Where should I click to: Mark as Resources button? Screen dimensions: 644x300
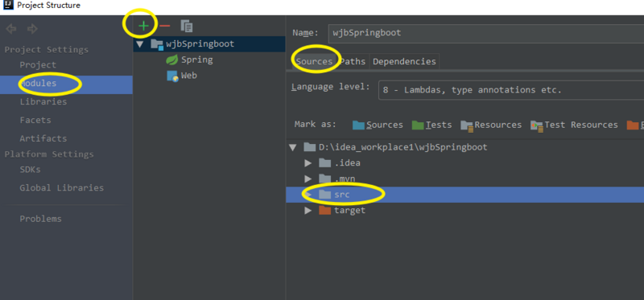click(491, 125)
